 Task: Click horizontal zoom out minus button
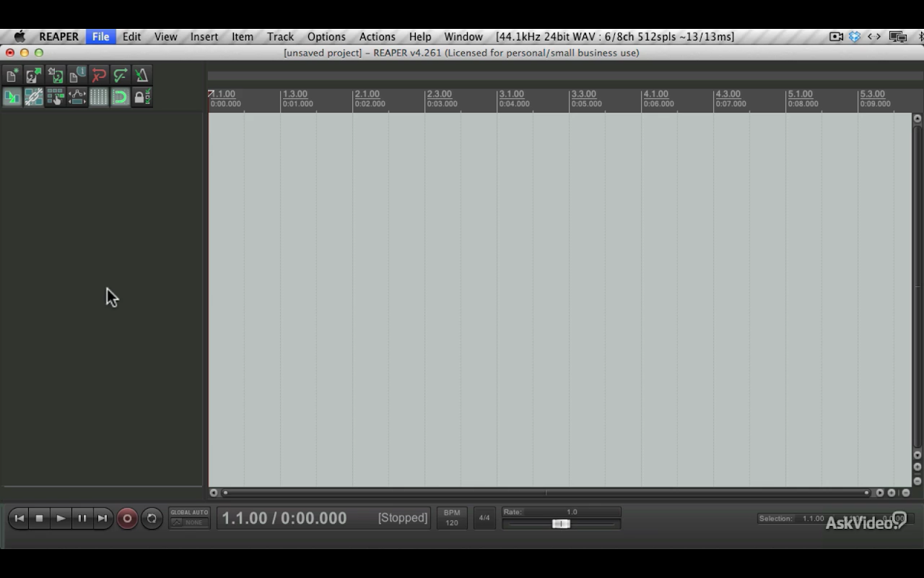(x=905, y=493)
